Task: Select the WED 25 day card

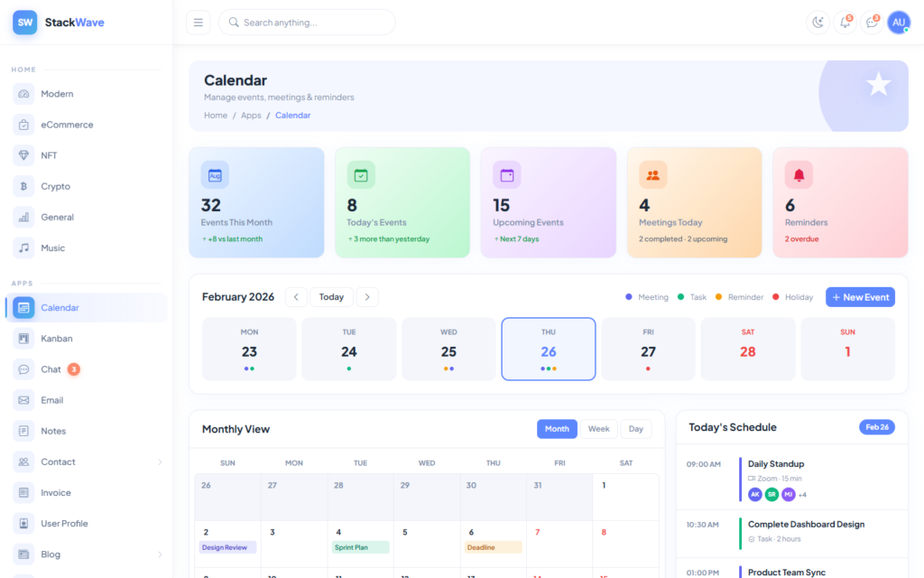Action: coord(448,350)
